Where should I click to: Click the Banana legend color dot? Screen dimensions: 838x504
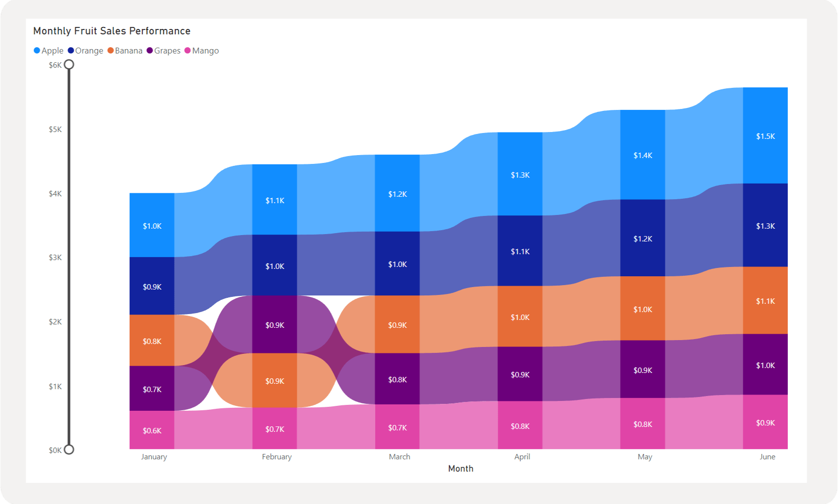[x=111, y=50]
